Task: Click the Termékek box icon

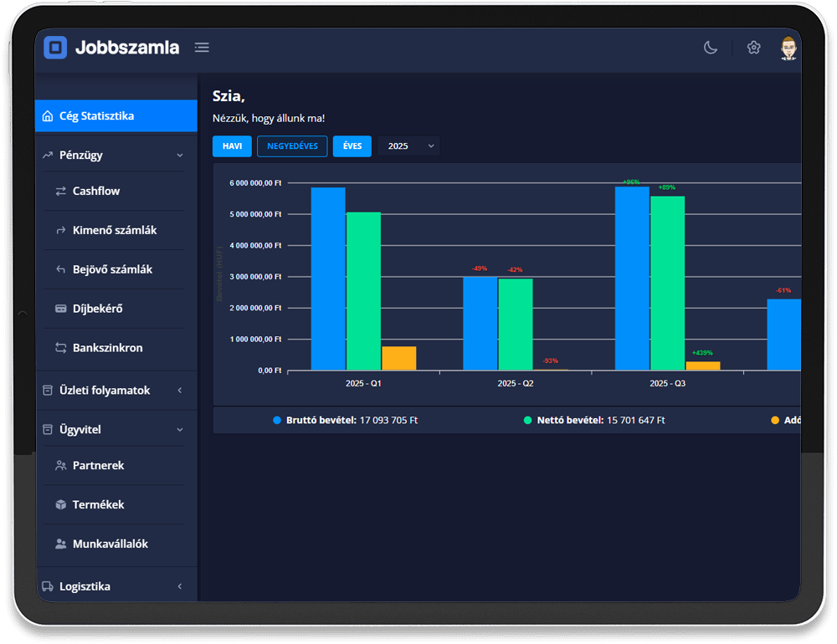Action: click(61, 504)
